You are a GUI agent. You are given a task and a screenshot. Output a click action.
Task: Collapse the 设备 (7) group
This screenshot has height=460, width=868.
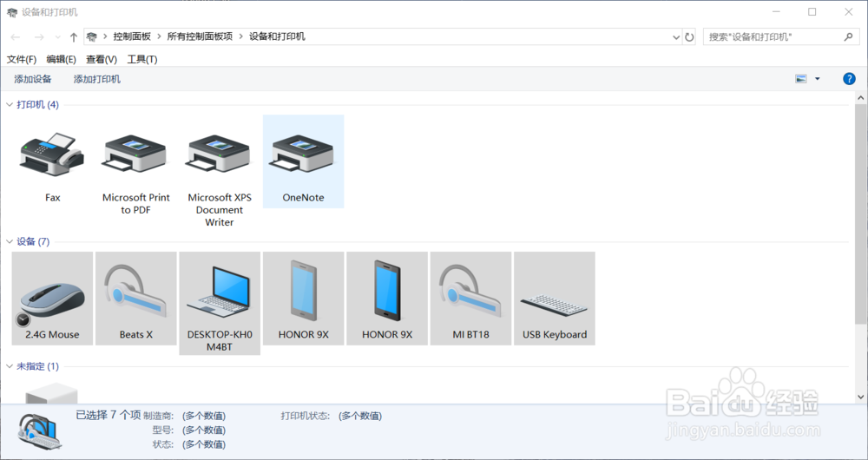[10, 241]
